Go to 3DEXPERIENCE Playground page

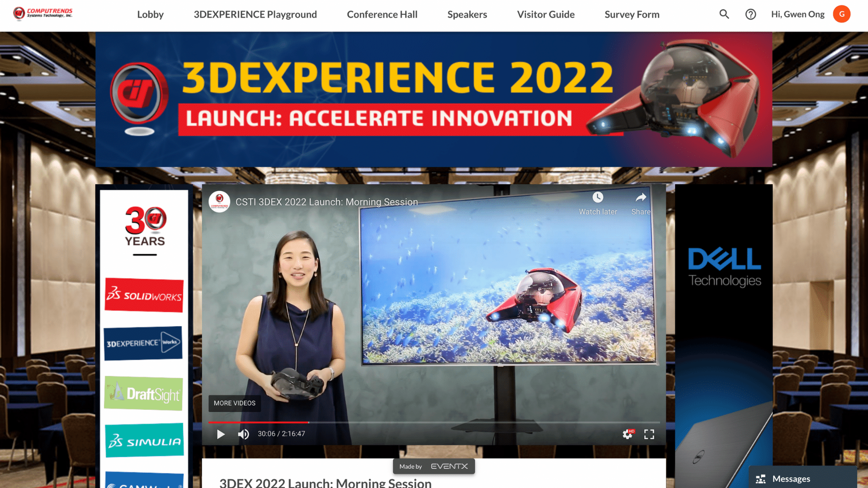(x=255, y=14)
